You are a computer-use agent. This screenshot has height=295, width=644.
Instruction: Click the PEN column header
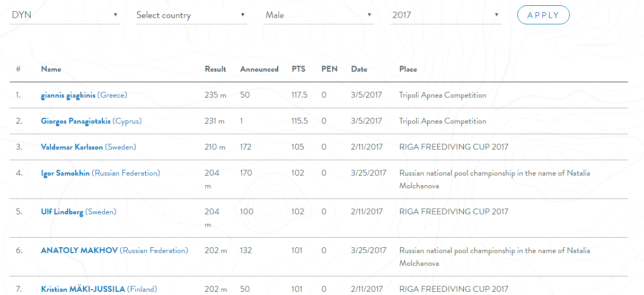click(x=329, y=69)
